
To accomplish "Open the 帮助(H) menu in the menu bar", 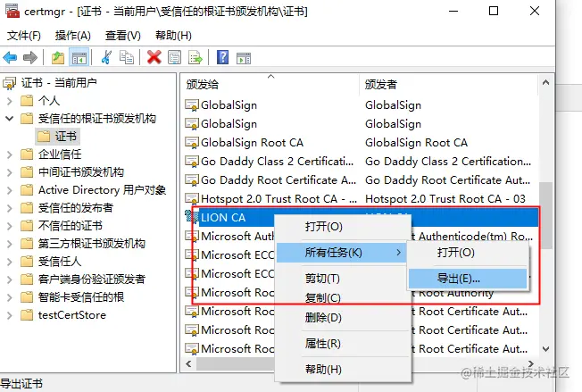I will tap(173, 36).
